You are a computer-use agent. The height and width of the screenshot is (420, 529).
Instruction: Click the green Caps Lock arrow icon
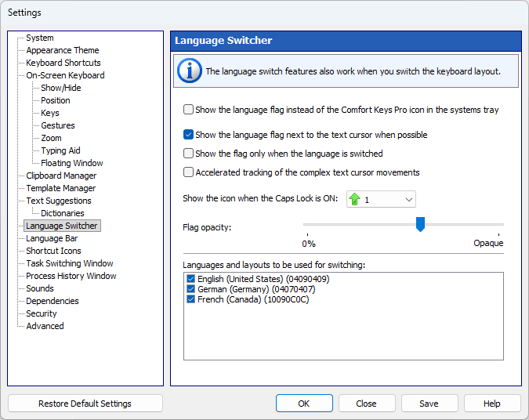(354, 199)
